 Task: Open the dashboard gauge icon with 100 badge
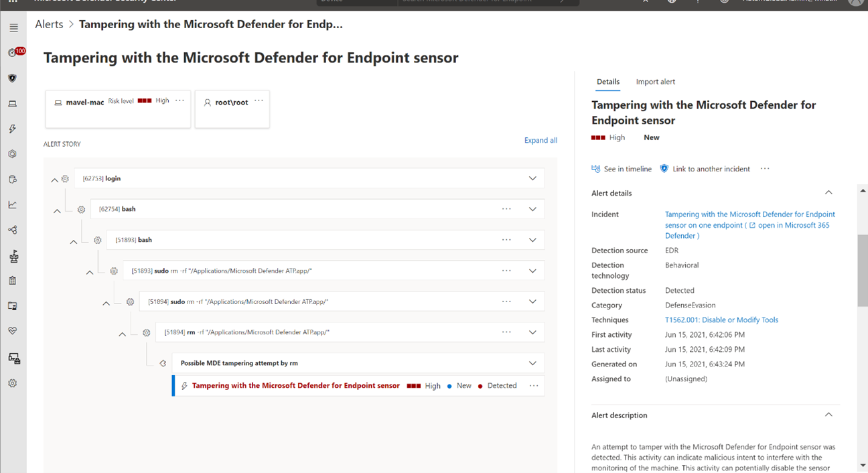[14, 53]
